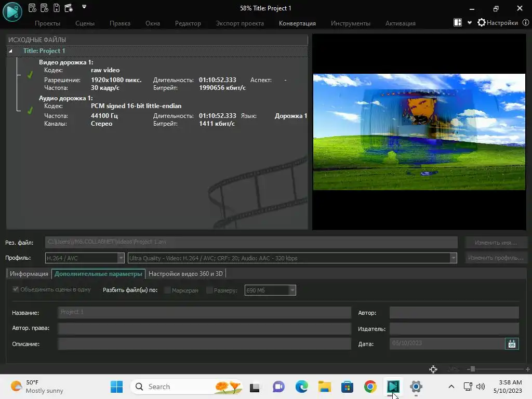Open the Окна menu
532x399 pixels.
tap(153, 23)
